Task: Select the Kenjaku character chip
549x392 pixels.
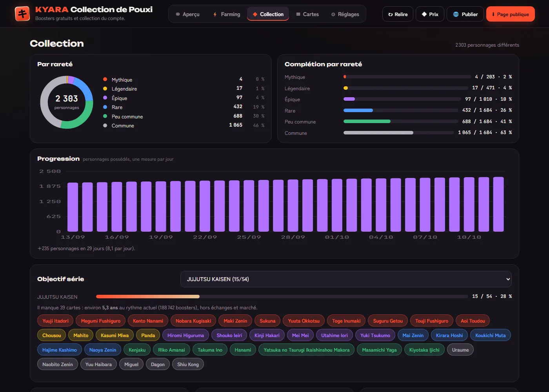Action: [x=137, y=350]
